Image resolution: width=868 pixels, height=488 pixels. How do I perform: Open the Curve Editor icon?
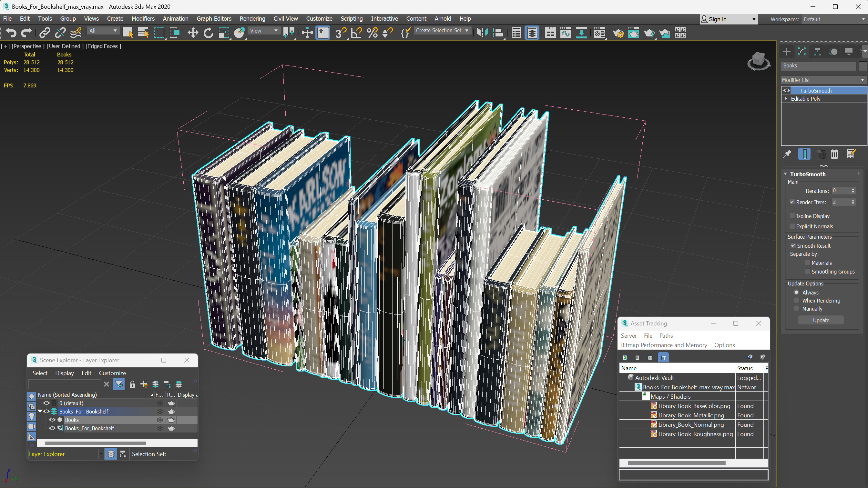566,33
